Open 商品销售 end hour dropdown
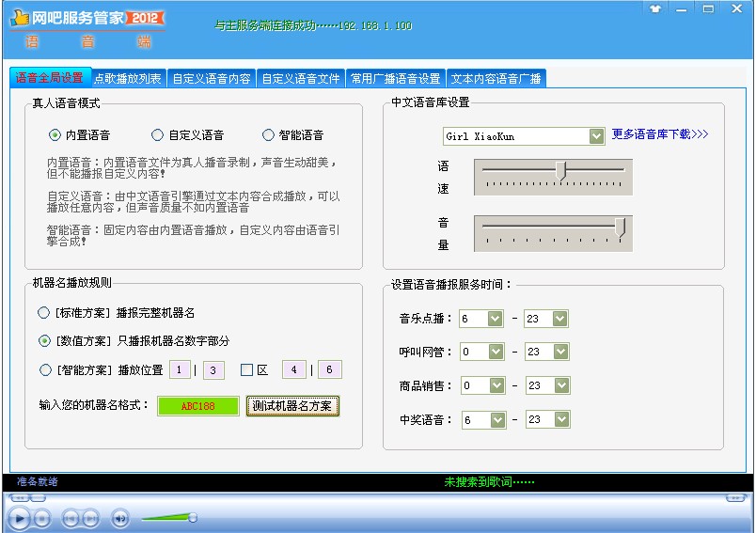The image size is (756, 533). tap(562, 385)
